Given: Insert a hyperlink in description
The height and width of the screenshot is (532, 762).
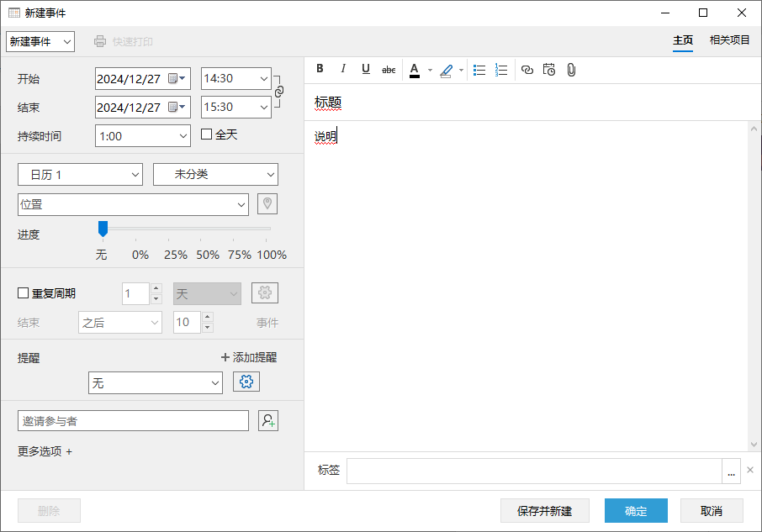Looking at the screenshot, I should pyautogui.click(x=527, y=70).
